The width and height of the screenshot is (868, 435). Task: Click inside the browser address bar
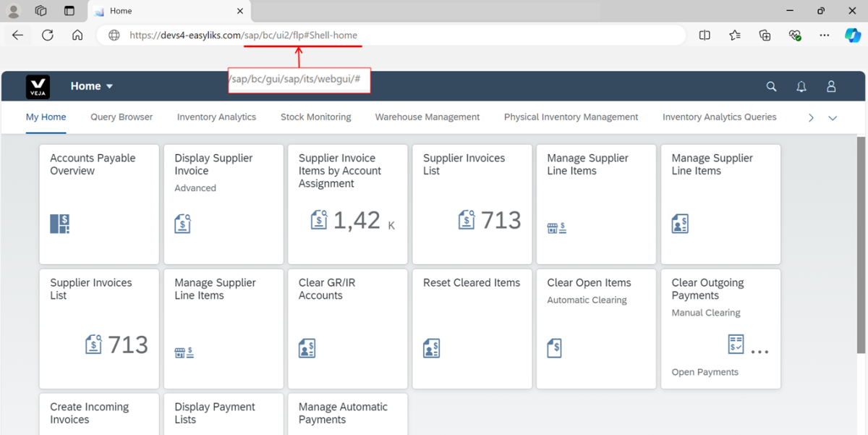coord(398,35)
